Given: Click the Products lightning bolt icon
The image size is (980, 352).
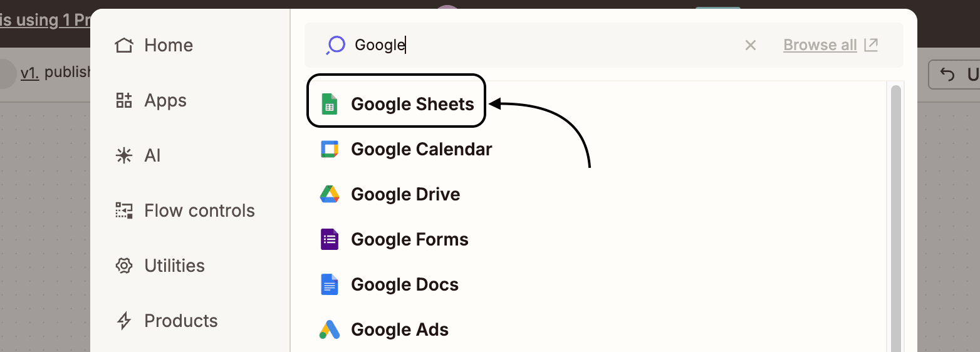Looking at the screenshot, I should coord(124,321).
